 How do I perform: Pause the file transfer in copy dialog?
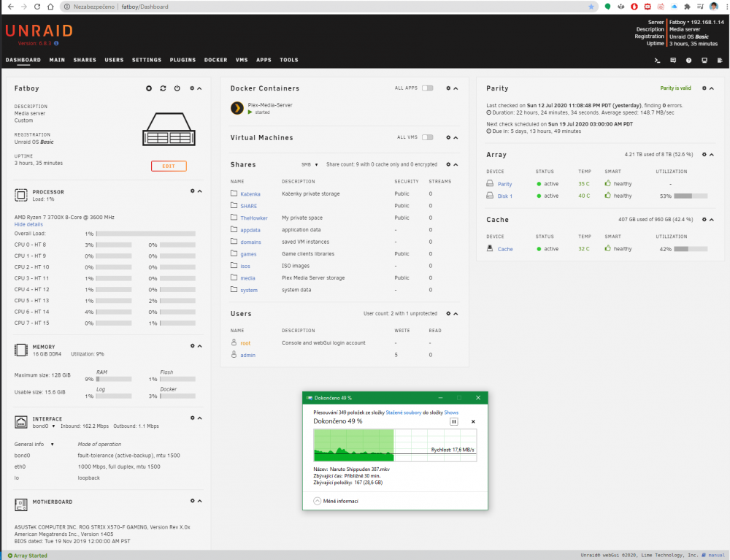[x=454, y=422]
